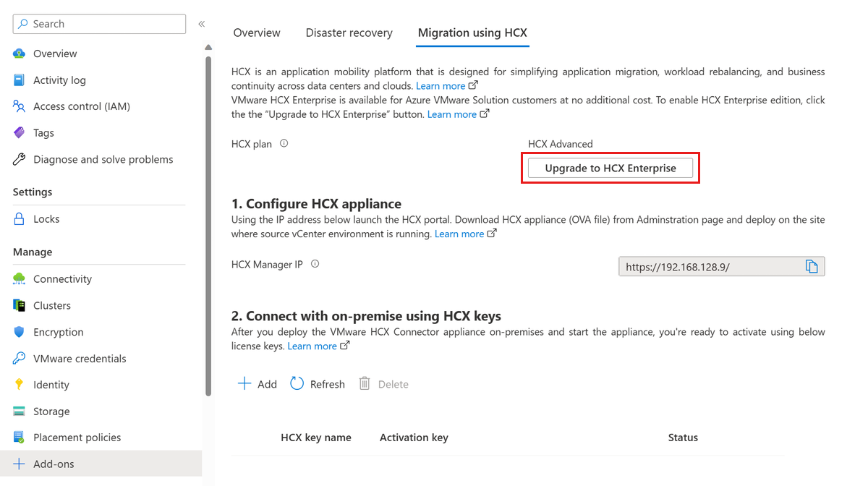Screen dimensions: 868x486
Task: Click the Placement policies icon
Action: [x=20, y=438]
